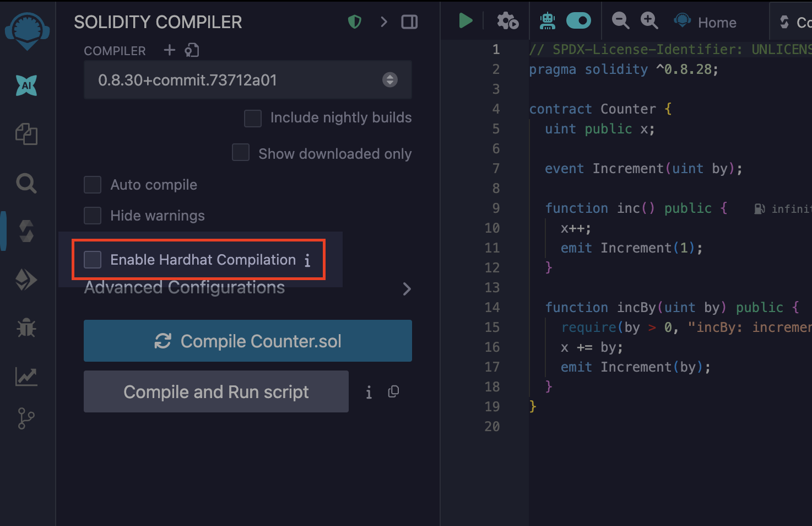812x526 pixels.
Task: Click the compiler file icon next to plus
Action: 192,50
